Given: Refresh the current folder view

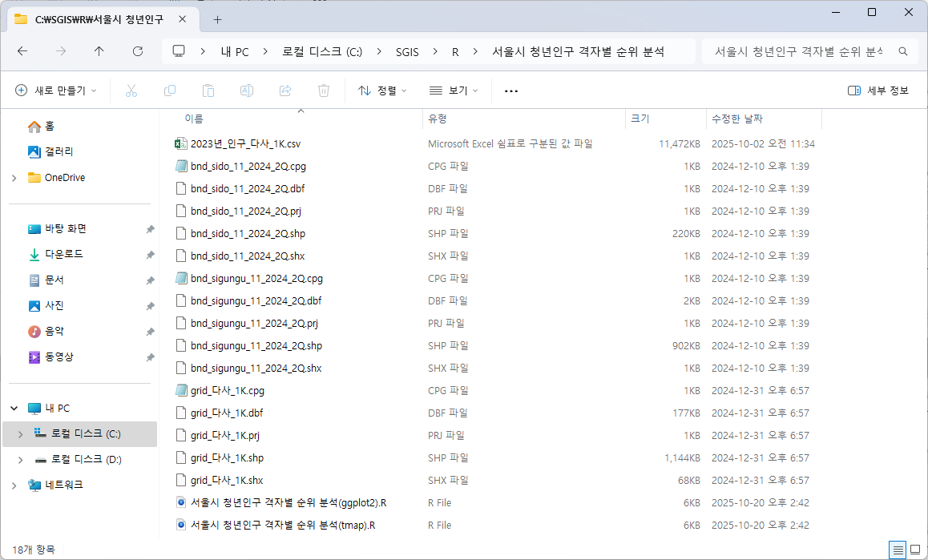Looking at the screenshot, I should click(138, 51).
